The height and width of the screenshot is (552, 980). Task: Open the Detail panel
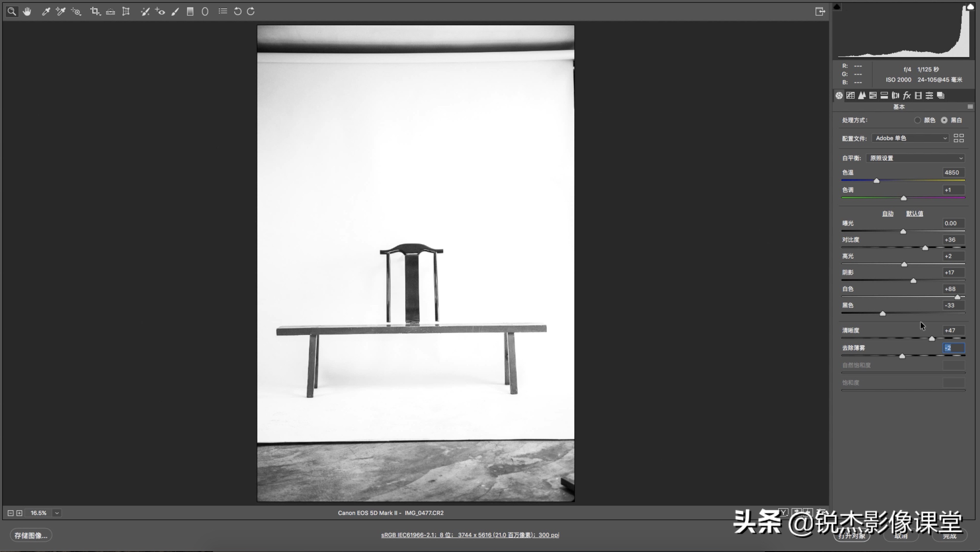point(862,95)
